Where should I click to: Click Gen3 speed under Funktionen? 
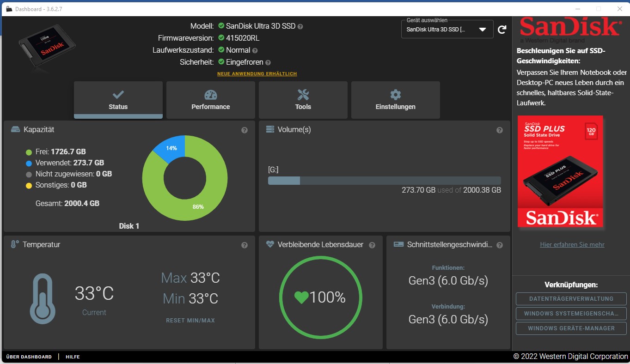click(448, 280)
